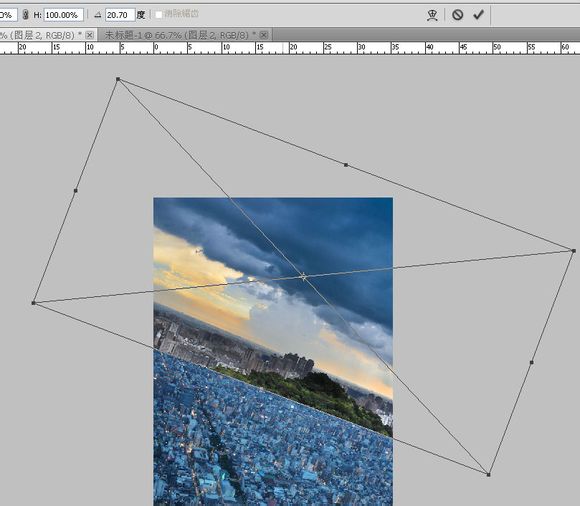Grab the rightmost corner transform handle
Screen dimensions: 580x506
click(x=574, y=251)
